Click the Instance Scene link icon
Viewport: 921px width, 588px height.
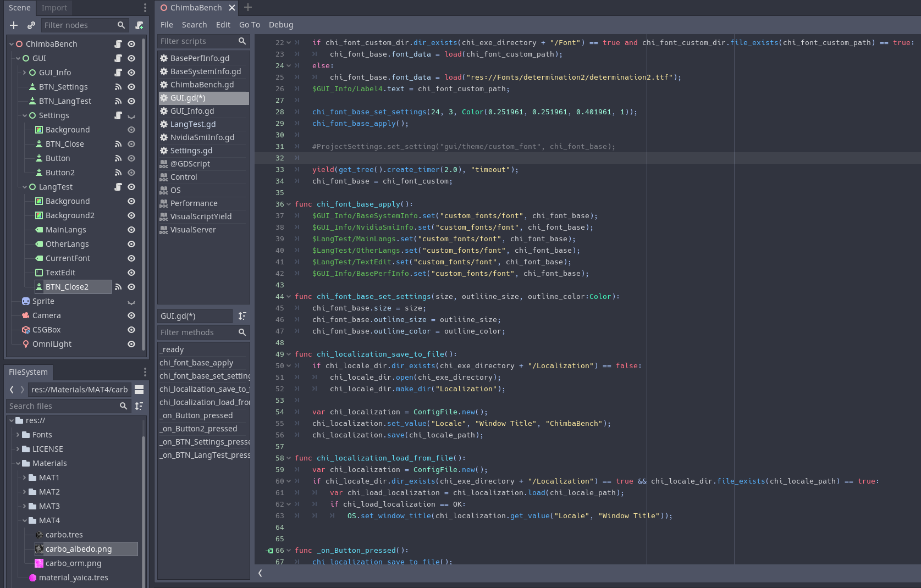click(x=31, y=25)
